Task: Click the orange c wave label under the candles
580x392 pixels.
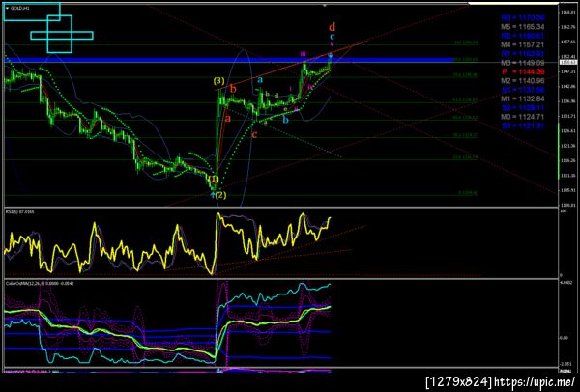Action: click(254, 135)
